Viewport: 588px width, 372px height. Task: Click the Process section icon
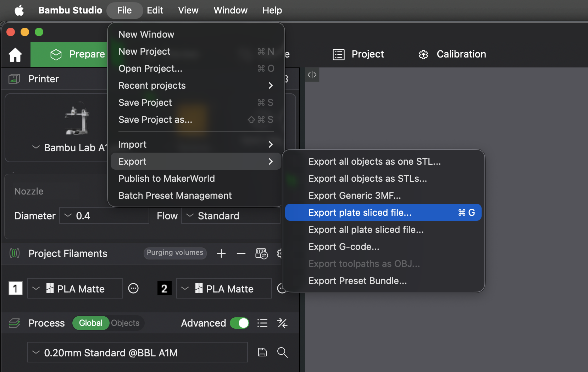(15, 323)
